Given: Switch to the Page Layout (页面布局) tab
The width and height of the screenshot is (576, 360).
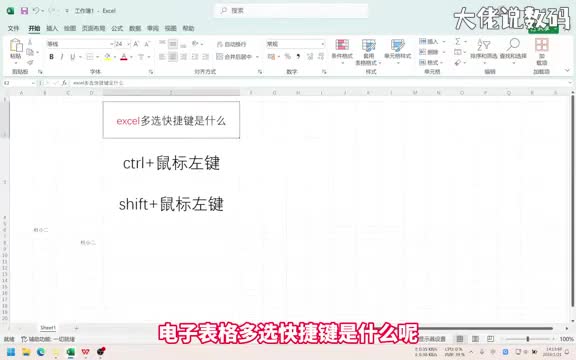Looking at the screenshot, I should [93, 28].
